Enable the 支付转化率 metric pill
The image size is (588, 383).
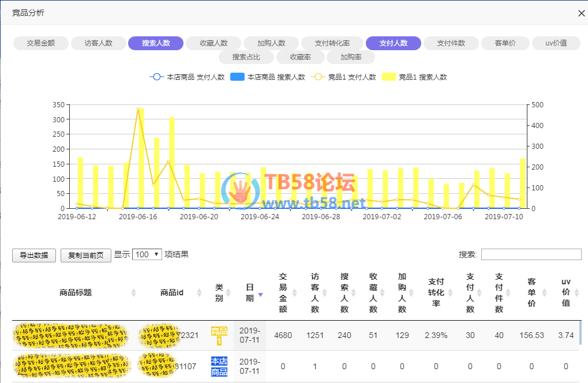click(x=332, y=43)
